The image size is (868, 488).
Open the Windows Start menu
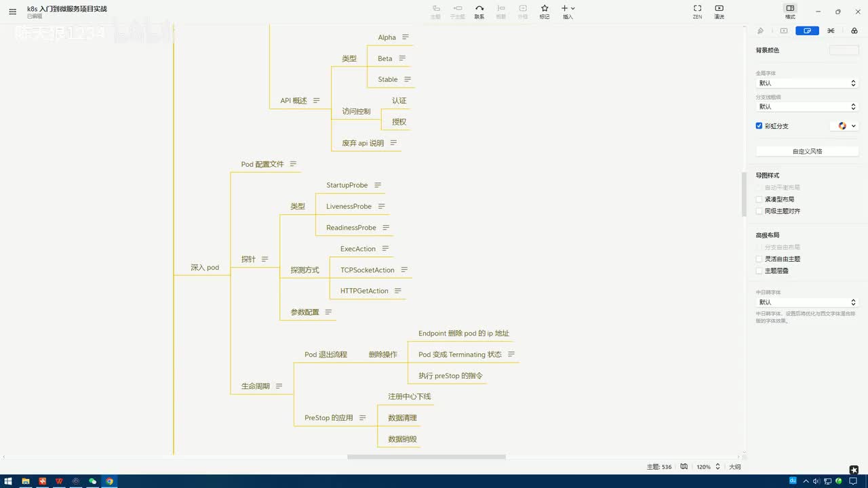(8, 481)
